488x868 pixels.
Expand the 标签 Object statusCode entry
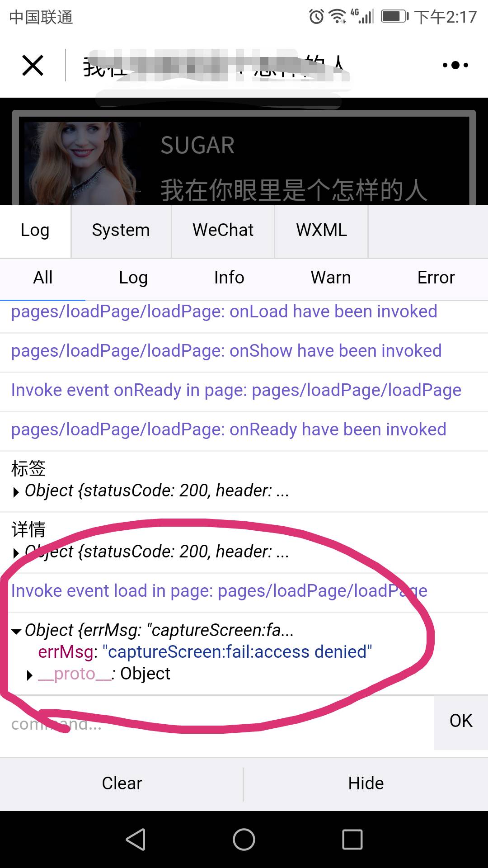point(17,492)
